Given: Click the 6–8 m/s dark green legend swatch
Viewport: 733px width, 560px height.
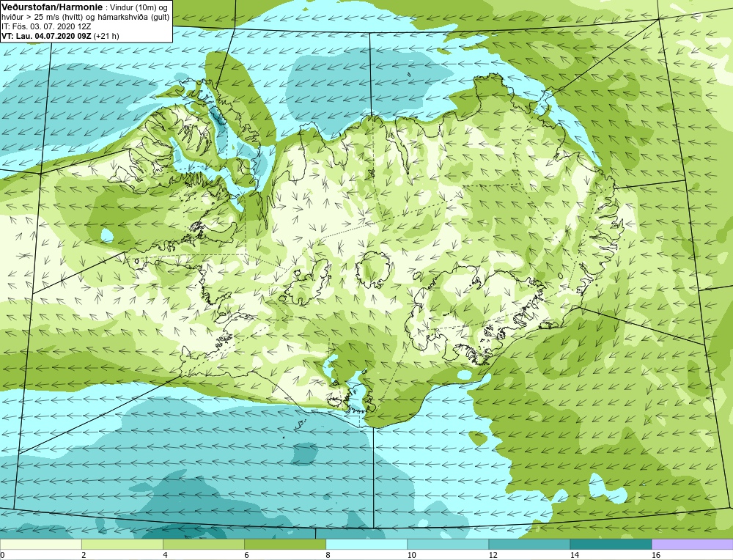Looking at the screenshot, I should pos(284,544).
